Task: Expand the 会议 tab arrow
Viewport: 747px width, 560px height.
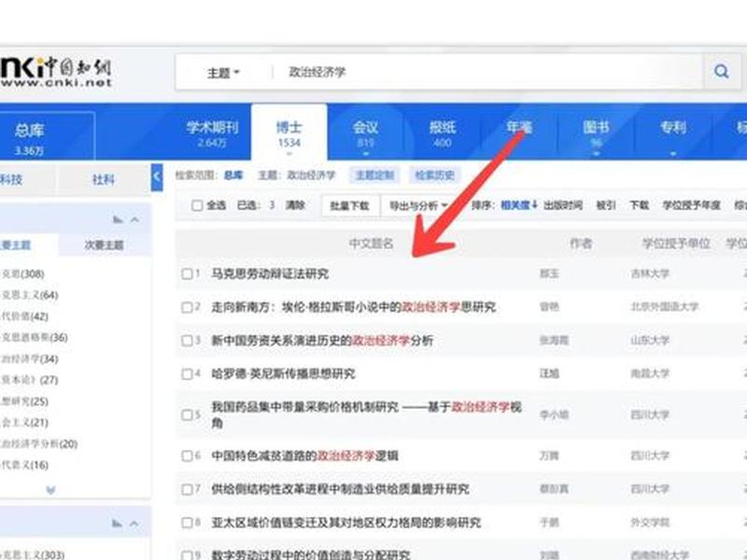Action: tap(365, 154)
